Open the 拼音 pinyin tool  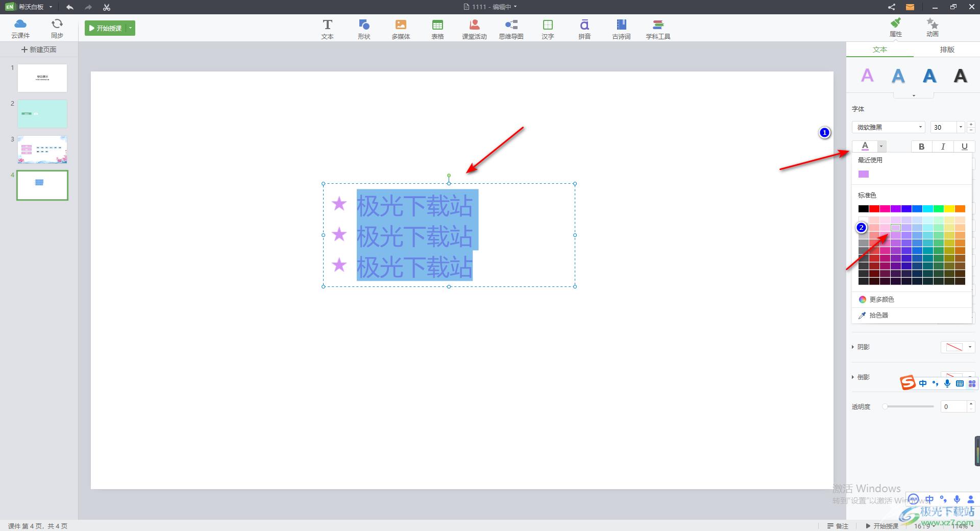(584, 29)
